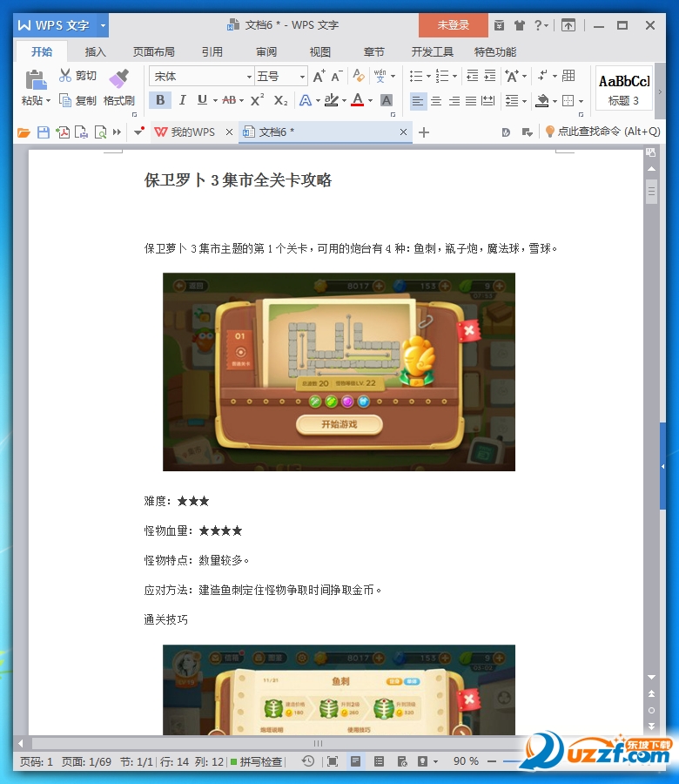The height and width of the screenshot is (784, 679).
Task: Add a new document tab with plus
Action: (x=424, y=132)
